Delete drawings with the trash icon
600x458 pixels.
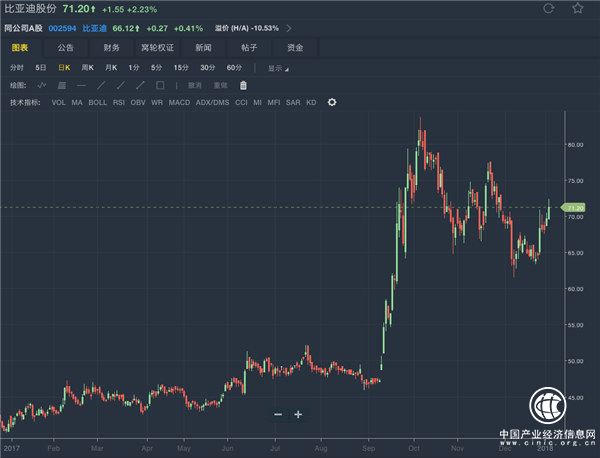(x=242, y=85)
